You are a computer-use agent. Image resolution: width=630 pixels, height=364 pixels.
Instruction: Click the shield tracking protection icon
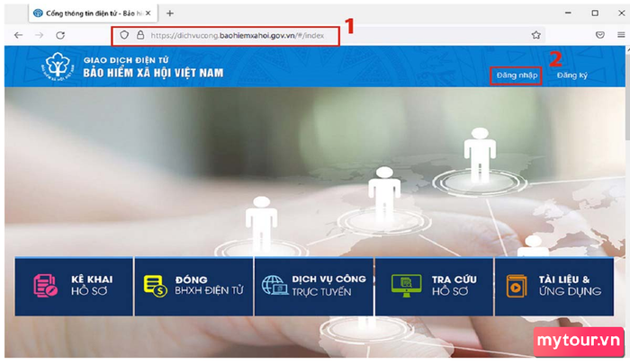tap(124, 35)
